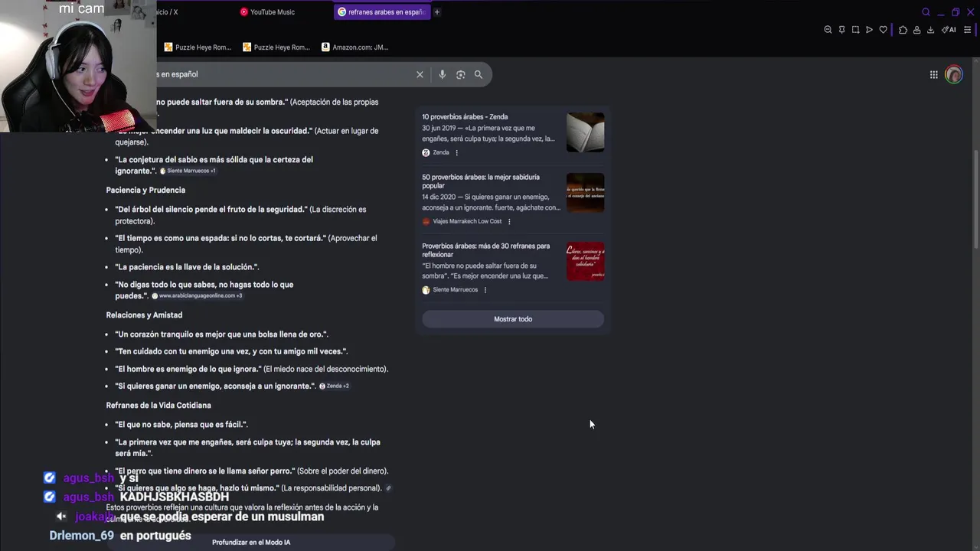Click inside the Google search input field

pyautogui.click(x=283, y=74)
